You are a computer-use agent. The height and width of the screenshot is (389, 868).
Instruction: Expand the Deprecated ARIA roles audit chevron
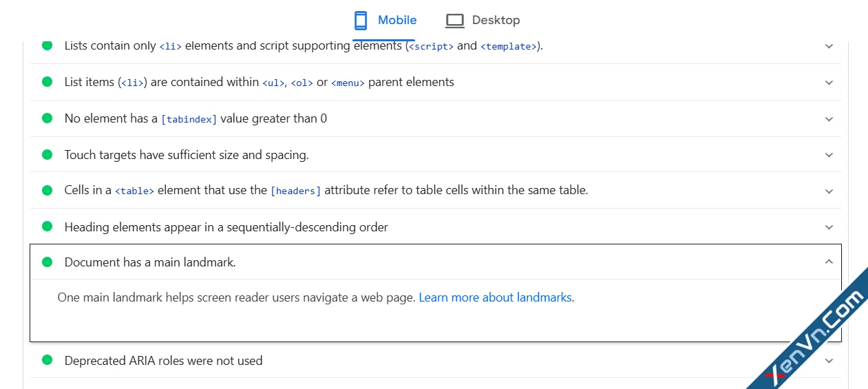(x=829, y=361)
